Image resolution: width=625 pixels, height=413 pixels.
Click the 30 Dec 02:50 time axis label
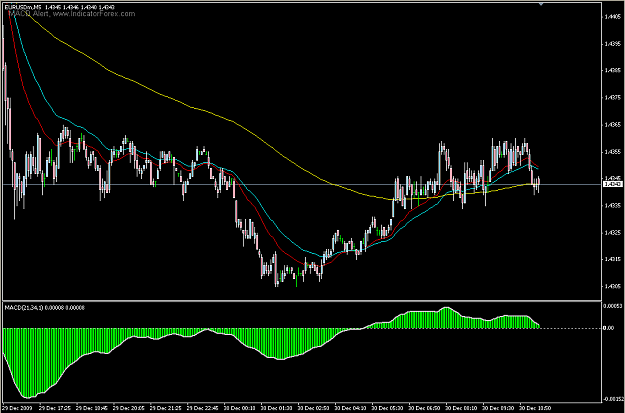313,408
